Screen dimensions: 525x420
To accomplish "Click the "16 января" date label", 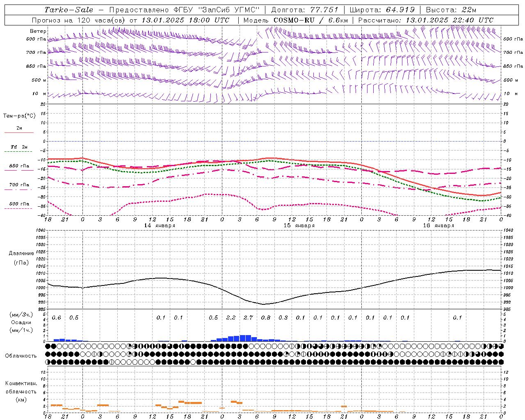I will point(438,226).
